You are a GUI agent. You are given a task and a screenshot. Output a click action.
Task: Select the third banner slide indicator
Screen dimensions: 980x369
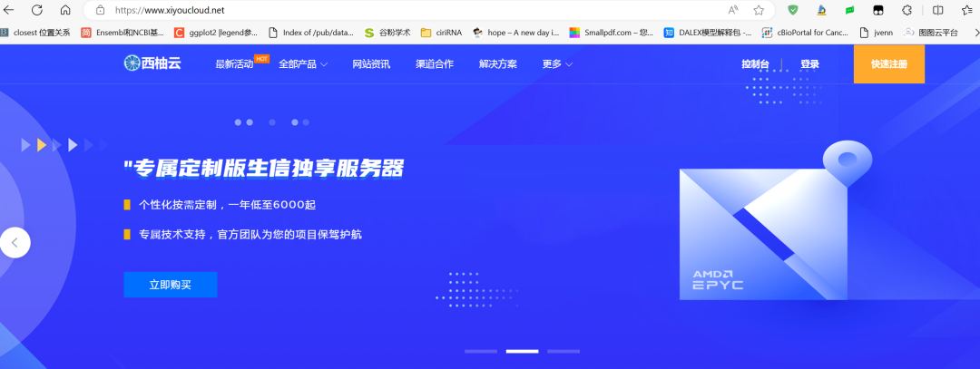click(x=563, y=352)
